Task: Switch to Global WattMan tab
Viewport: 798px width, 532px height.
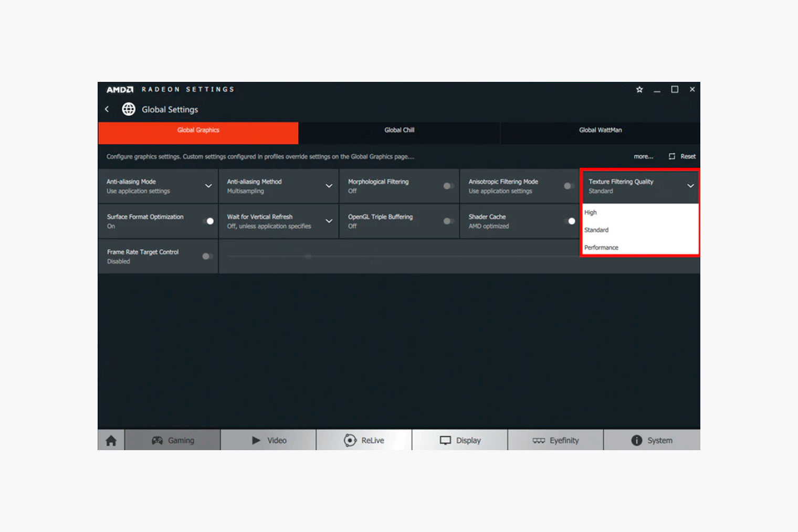Action: (600, 133)
